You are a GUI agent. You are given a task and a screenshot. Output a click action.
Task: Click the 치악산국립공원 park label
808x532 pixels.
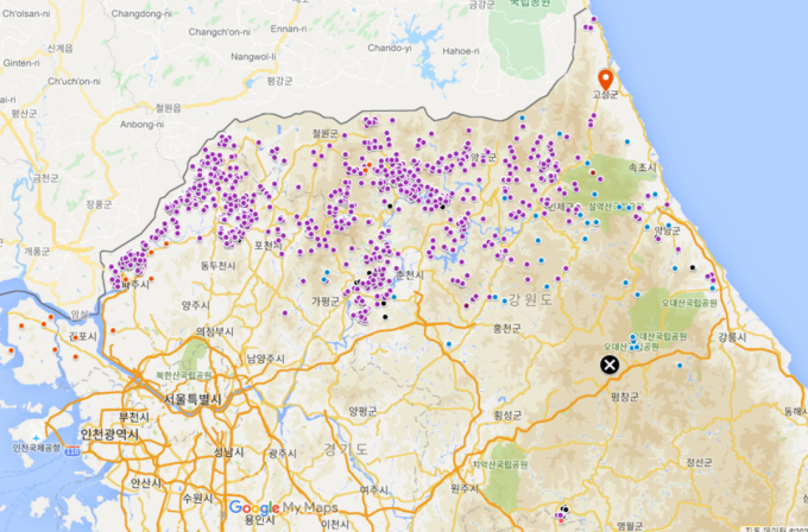coord(499,465)
